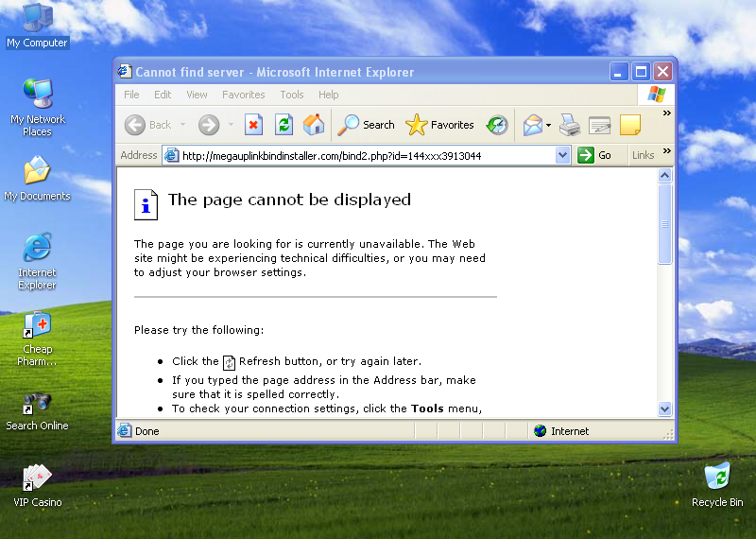Open the Tools menu
Screen dimensions: 756x539
click(x=292, y=95)
